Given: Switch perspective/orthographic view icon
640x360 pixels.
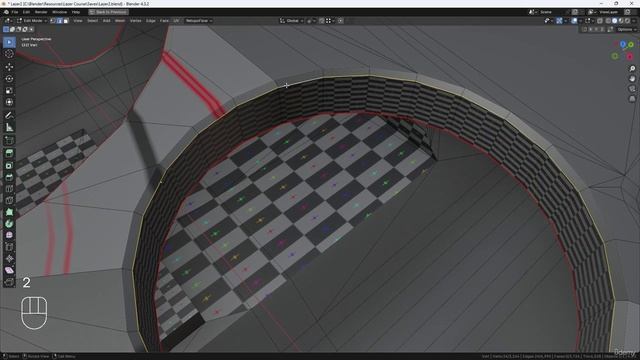Looking at the screenshot, I should [x=632, y=98].
